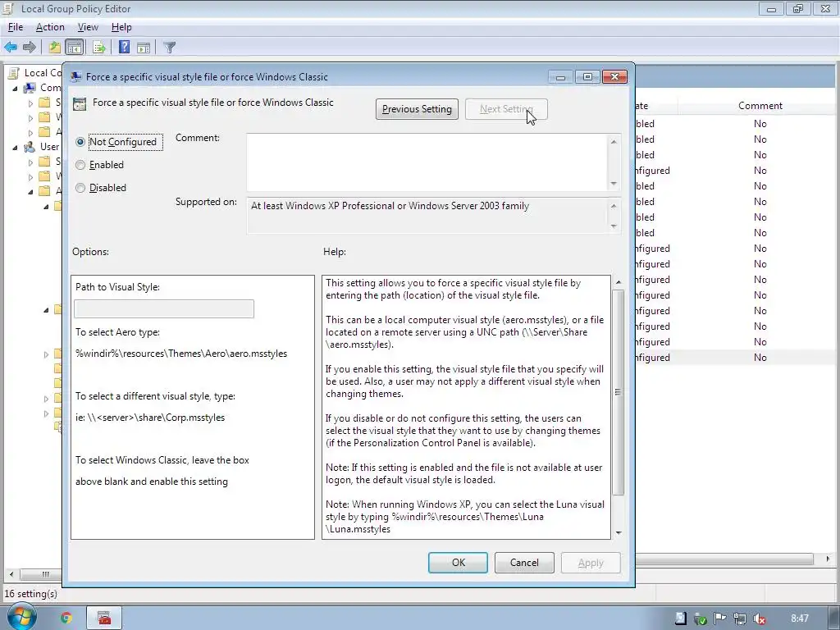This screenshot has height=630, width=840.
Task: Click the red toolbox taskbar button
Action: tap(104, 618)
